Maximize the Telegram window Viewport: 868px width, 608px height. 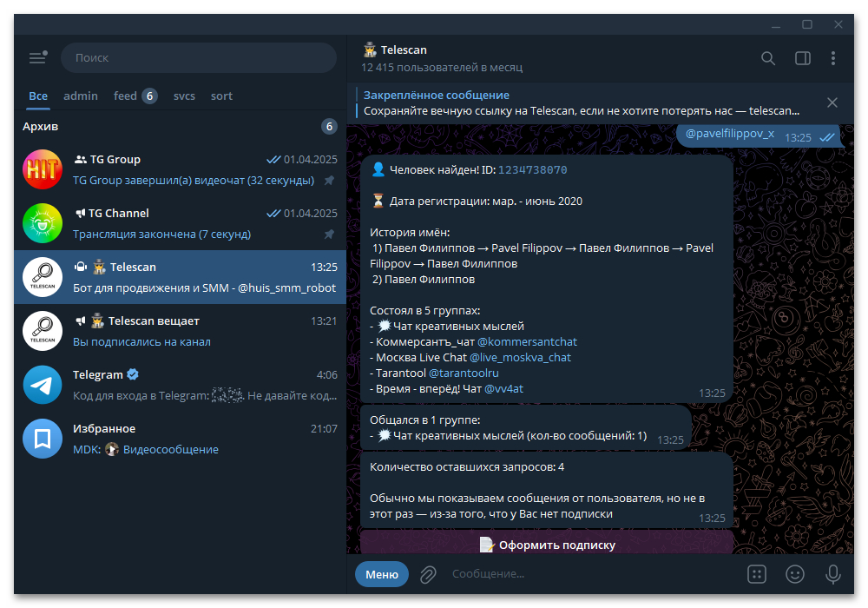click(807, 24)
